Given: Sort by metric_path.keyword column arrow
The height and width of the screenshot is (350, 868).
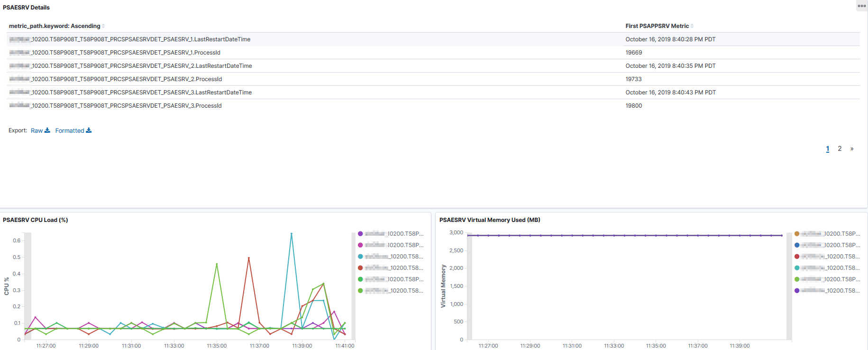Looking at the screenshot, I should pyautogui.click(x=103, y=26).
